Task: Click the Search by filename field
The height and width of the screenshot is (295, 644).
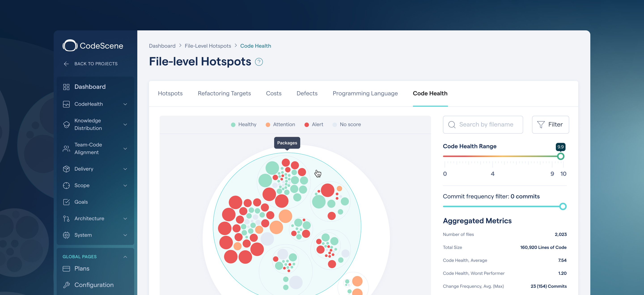Action: [x=483, y=124]
